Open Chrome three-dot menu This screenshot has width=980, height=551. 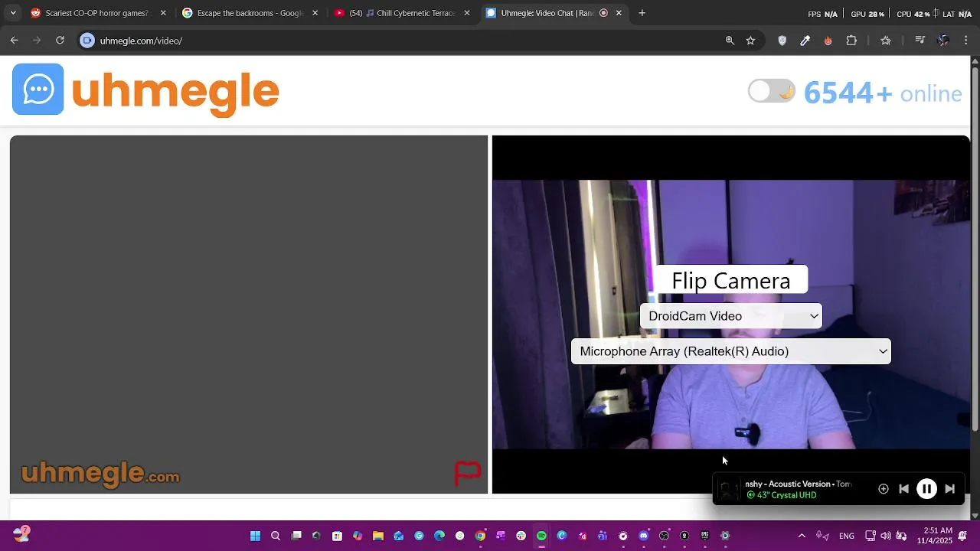click(x=966, y=41)
